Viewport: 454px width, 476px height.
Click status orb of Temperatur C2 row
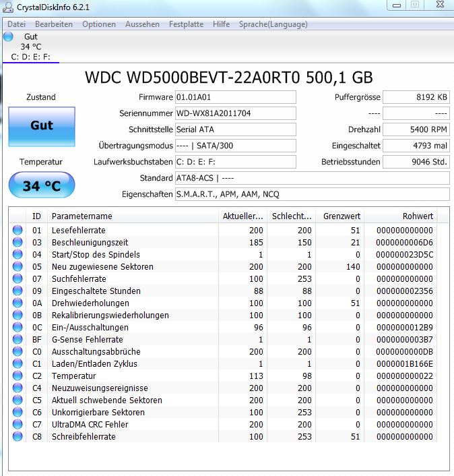[x=18, y=376]
